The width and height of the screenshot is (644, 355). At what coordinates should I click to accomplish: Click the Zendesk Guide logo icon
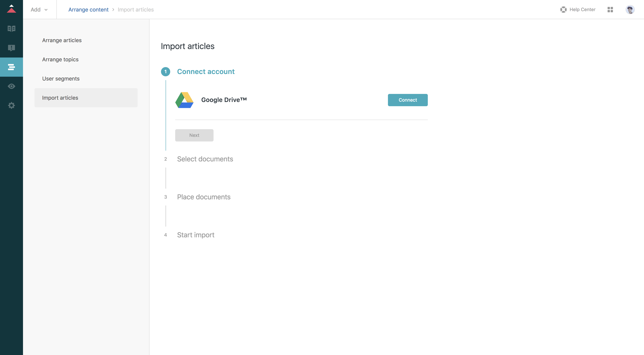pyautogui.click(x=11, y=9)
